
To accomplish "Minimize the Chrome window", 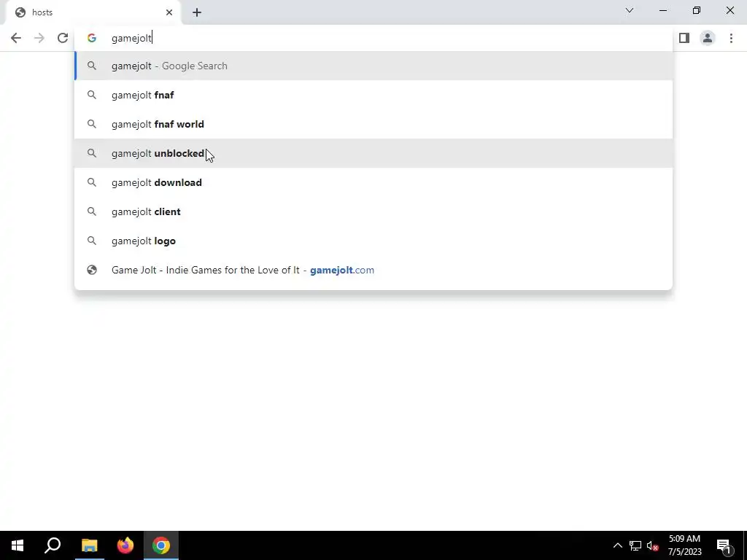I will click(662, 10).
